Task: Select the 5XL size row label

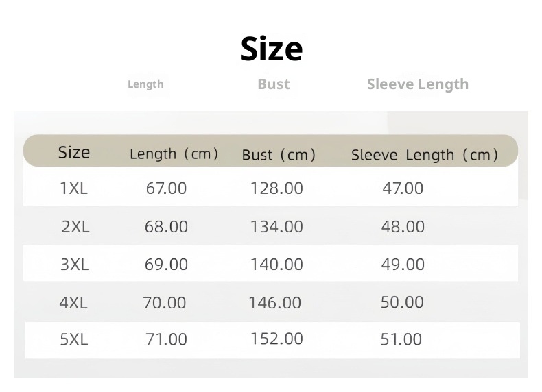Action: pyautogui.click(x=74, y=339)
